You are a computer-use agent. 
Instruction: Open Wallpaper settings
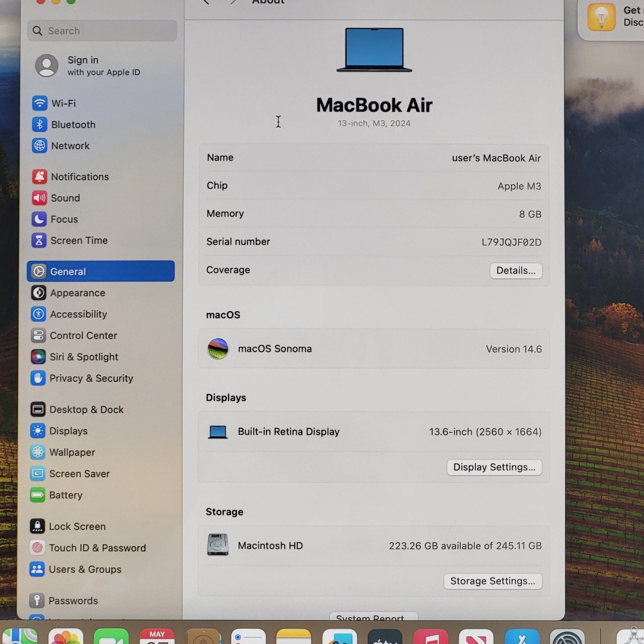click(101, 452)
